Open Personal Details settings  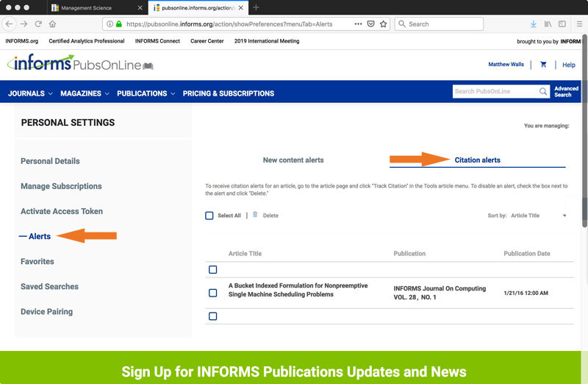pos(50,161)
